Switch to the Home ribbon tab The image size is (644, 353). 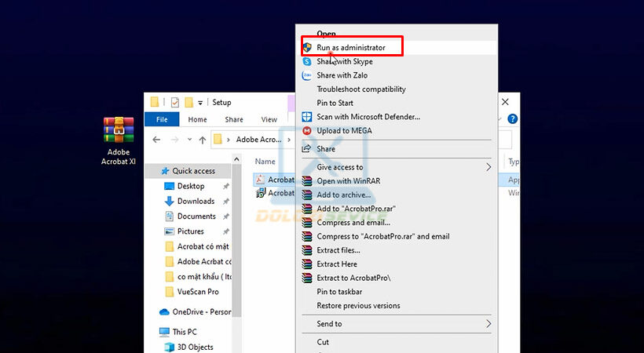[x=197, y=119]
